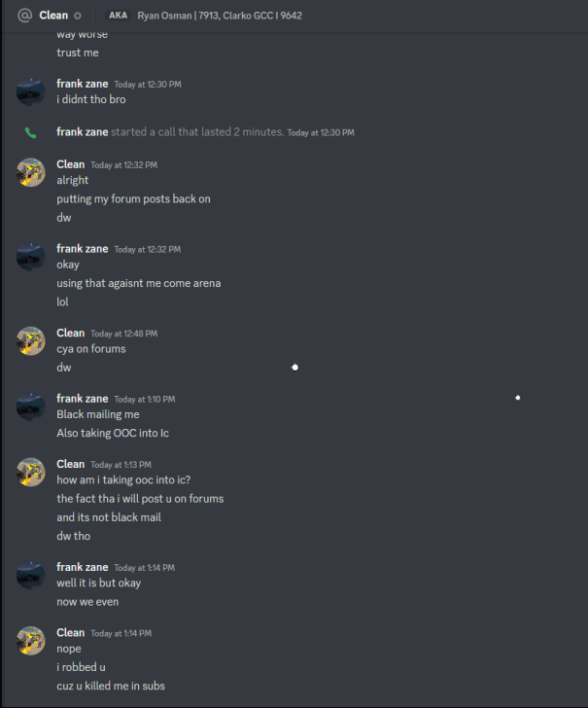Click frank zane username at 12:32 PM
The width and height of the screenshot is (588, 708).
click(83, 249)
